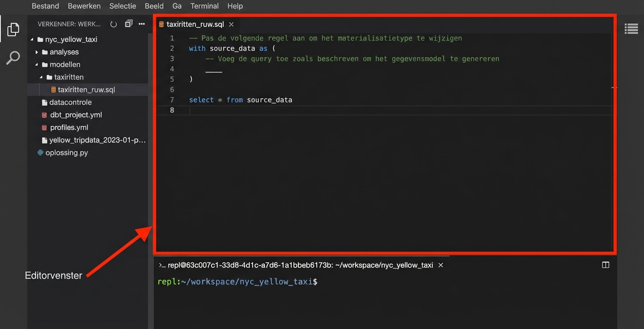Open the Help menu

pos(235,6)
